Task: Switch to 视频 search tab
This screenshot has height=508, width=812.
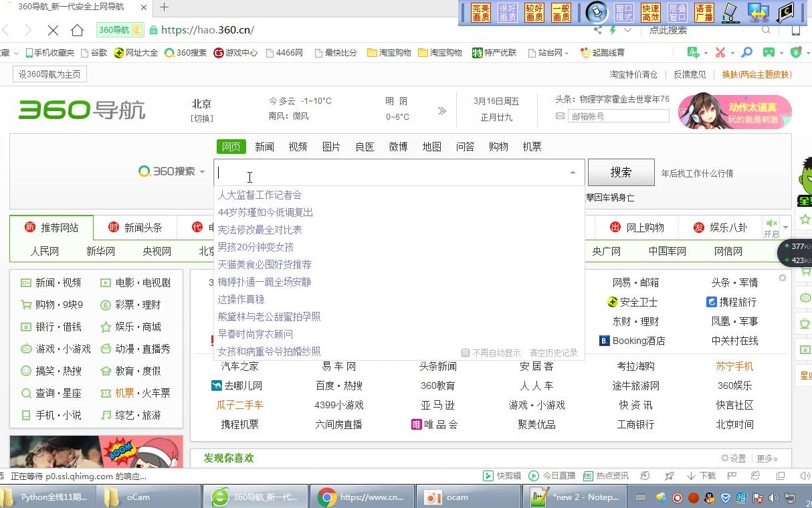Action: [x=298, y=147]
